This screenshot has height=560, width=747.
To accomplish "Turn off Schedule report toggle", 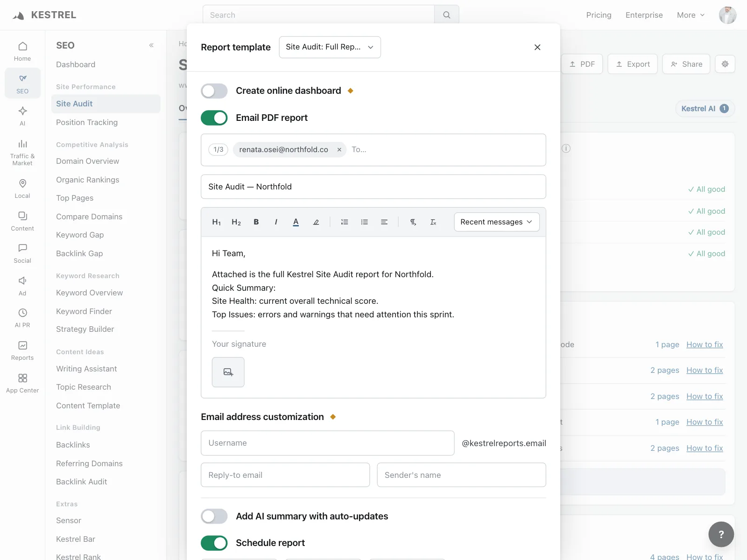I will [214, 543].
